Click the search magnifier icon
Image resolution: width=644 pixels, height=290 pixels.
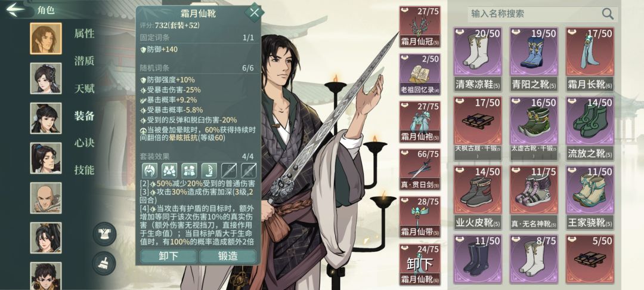coord(608,14)
